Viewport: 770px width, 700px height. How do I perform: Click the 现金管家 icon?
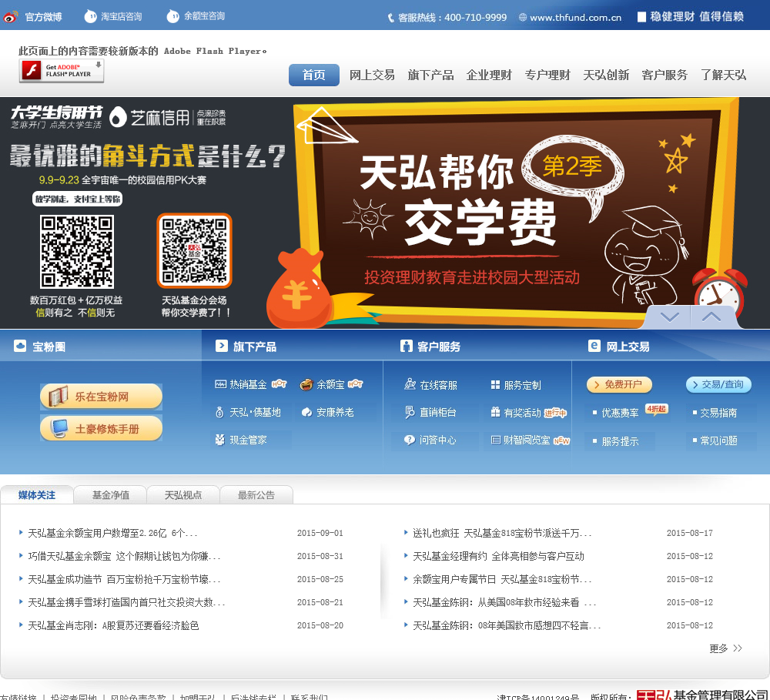pyautogui.click(x=220, y=440)
